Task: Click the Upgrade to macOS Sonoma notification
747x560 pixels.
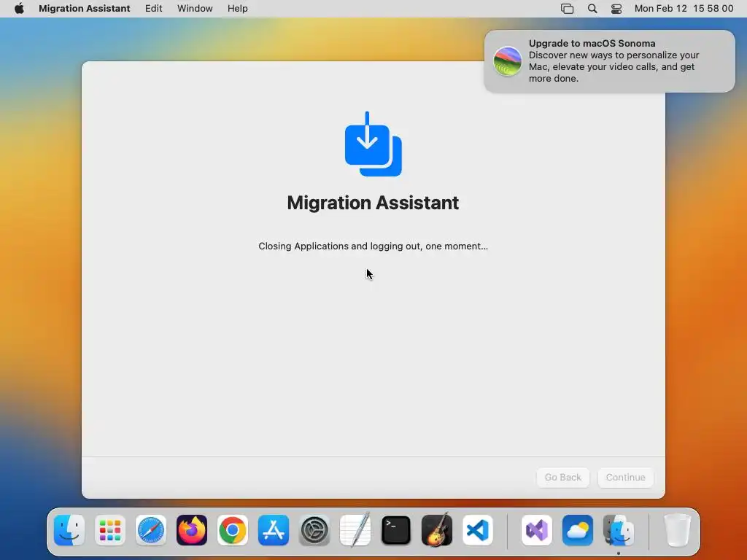Action: pos(609,61)
